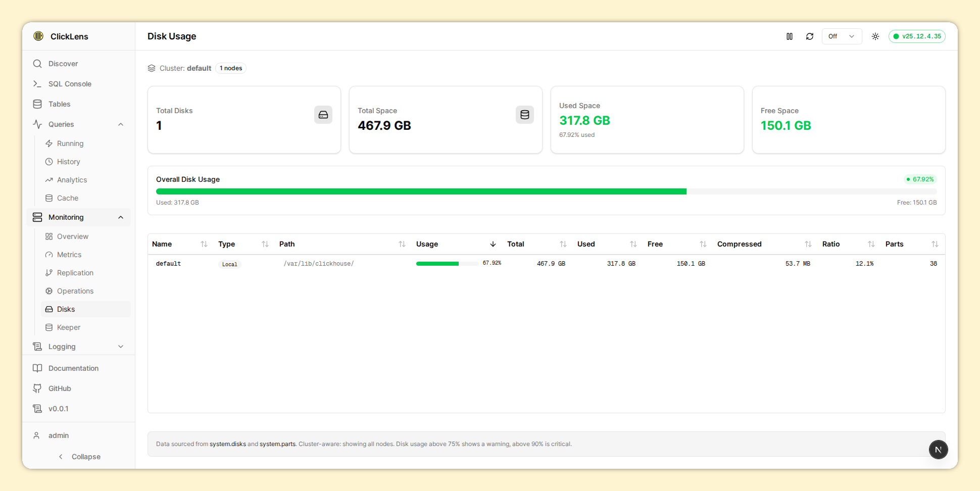Screen dimensions: 980x491
Task: Toggle the light/dark theme sun icon
Action: click(x=875, y=36)
